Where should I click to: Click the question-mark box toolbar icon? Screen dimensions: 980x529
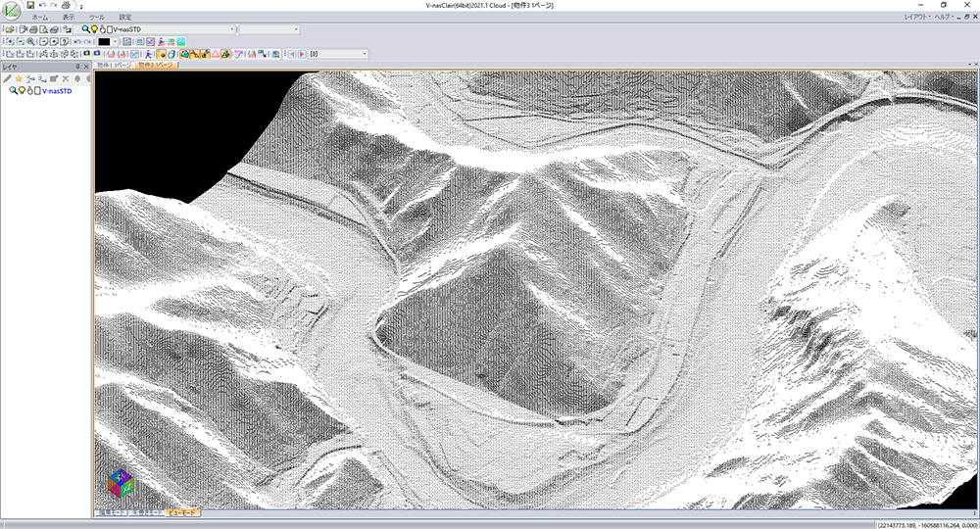point(65,42)
